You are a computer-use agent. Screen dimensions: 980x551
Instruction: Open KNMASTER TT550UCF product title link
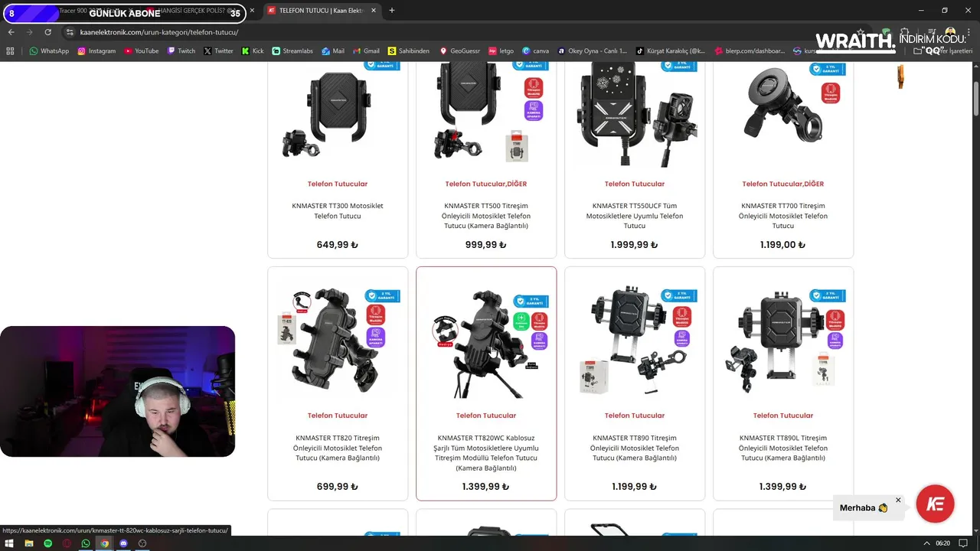(635, 216)
